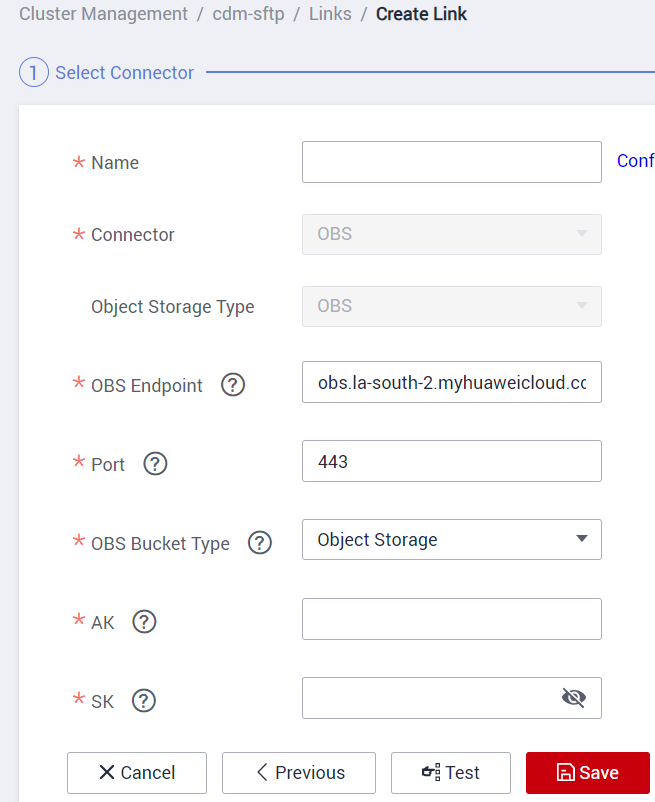Viewport: 655px width, 802px height.
Task: Focus the Name input field
Action: 452,162
